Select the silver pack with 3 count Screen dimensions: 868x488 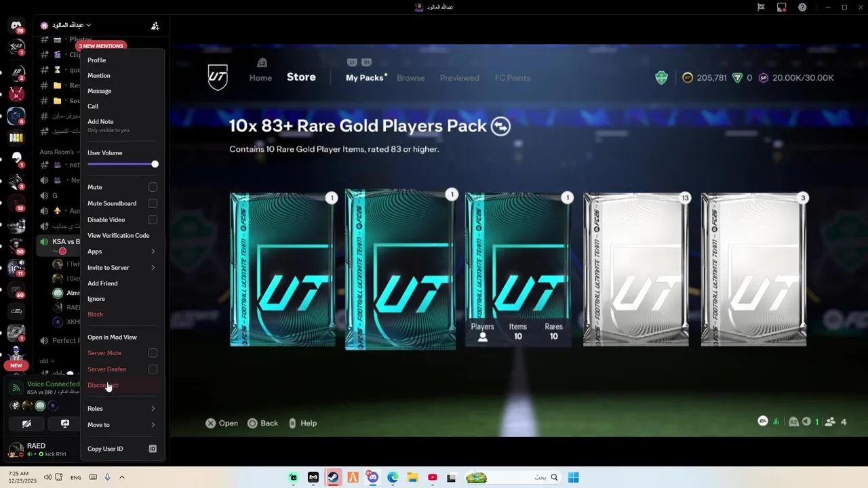(x=753, y=270)
